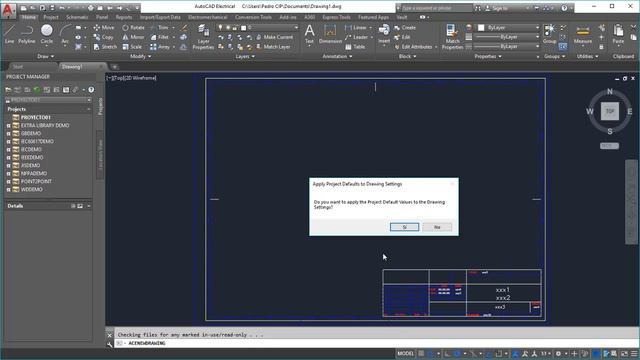The height and width of the screenshot is (360, 640).
Task: Click Create block button
Action: point(405,28)
